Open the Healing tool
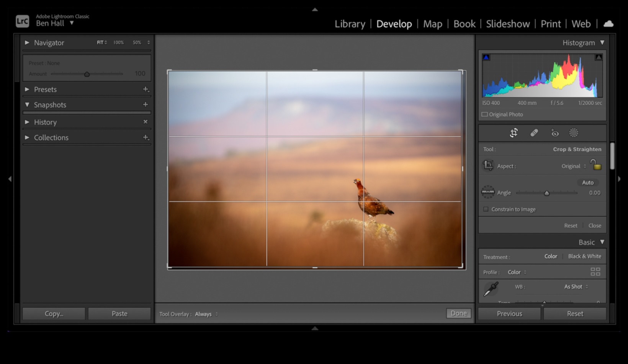This screenshot has height=364, width=628. [x=534, y=133]
